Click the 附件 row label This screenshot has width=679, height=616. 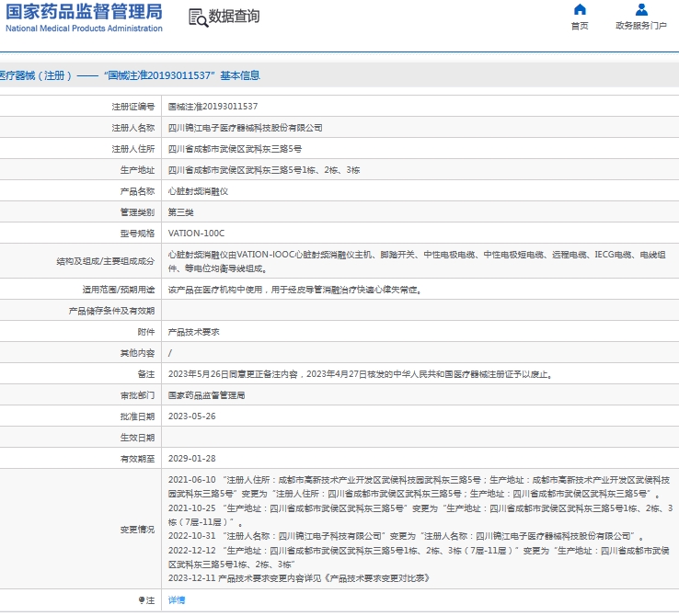[x=146, y=332]
